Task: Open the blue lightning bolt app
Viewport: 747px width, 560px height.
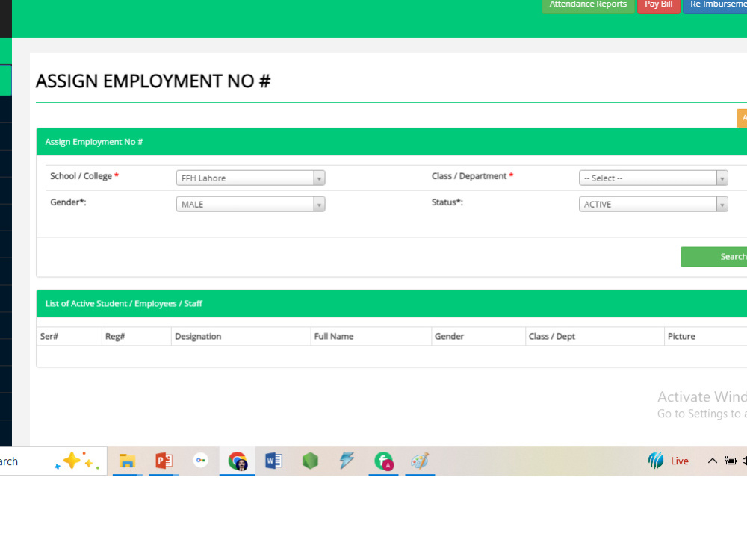Action: coord(347,461)
